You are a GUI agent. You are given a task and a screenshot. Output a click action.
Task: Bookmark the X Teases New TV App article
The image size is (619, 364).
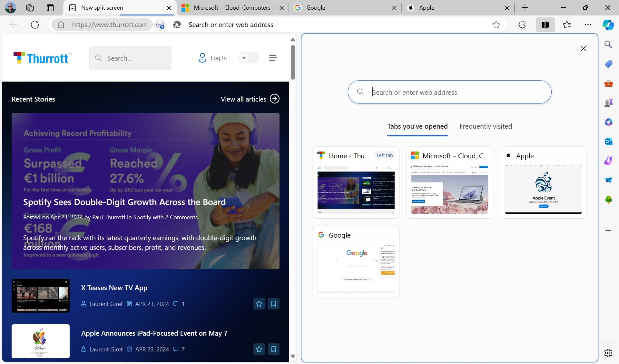[x=273, y=304]
